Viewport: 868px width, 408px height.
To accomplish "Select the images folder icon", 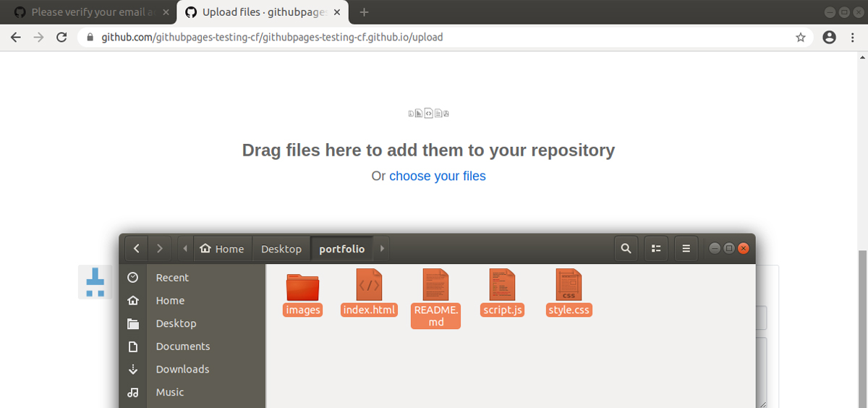I will (302, 286).
